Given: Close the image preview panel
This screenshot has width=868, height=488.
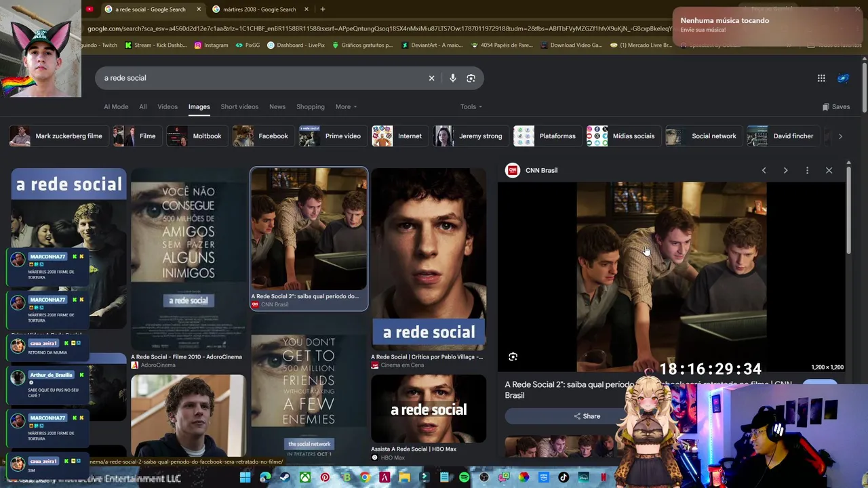Looking at the screenshot, I should tap(829, 170).
